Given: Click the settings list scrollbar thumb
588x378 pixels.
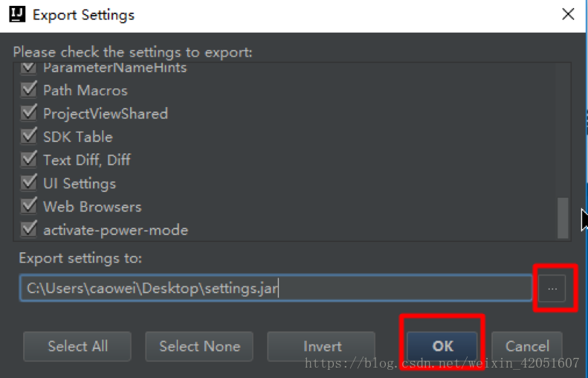Looking at the screenshot, I should [563, 217].
